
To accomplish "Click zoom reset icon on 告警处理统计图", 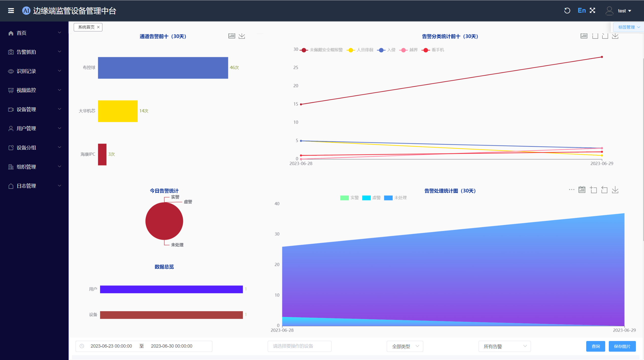I will click(604, 190).
